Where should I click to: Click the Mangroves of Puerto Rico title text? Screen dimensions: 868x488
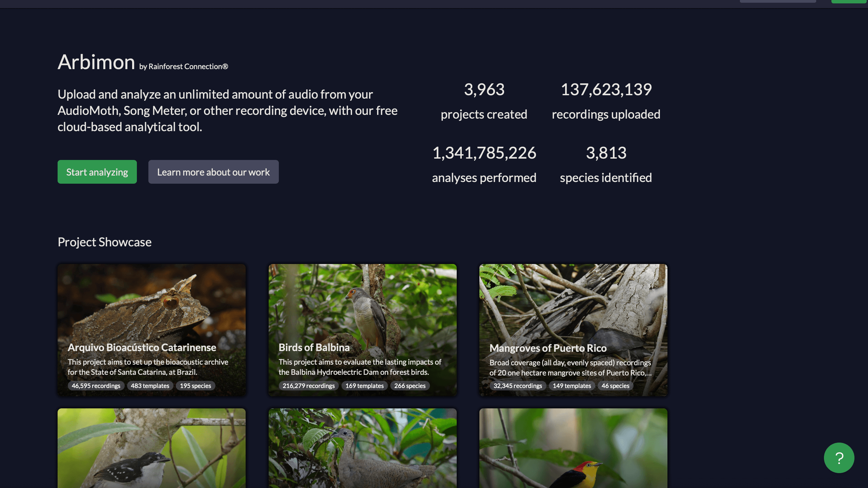(548, 348)
